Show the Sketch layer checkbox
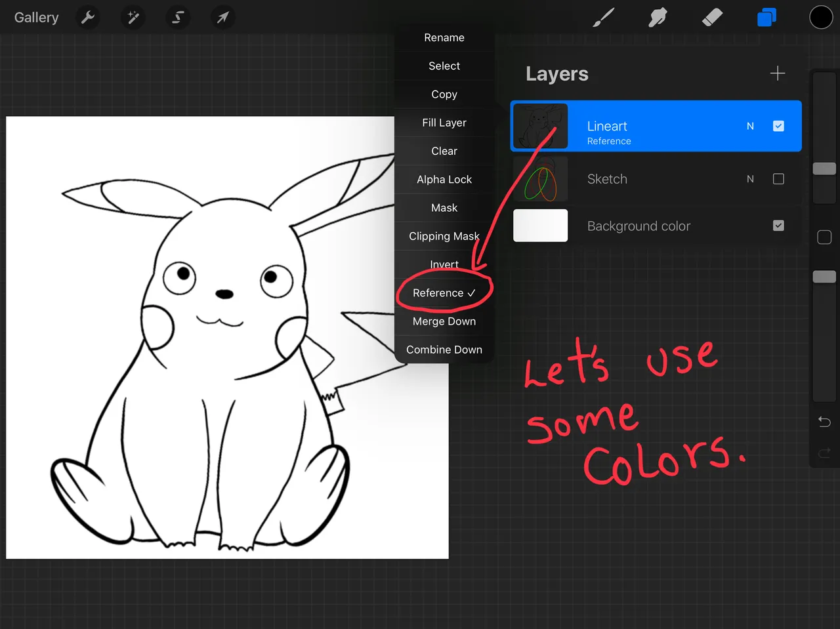Screen dimensions: 840x629 (779, 179)
